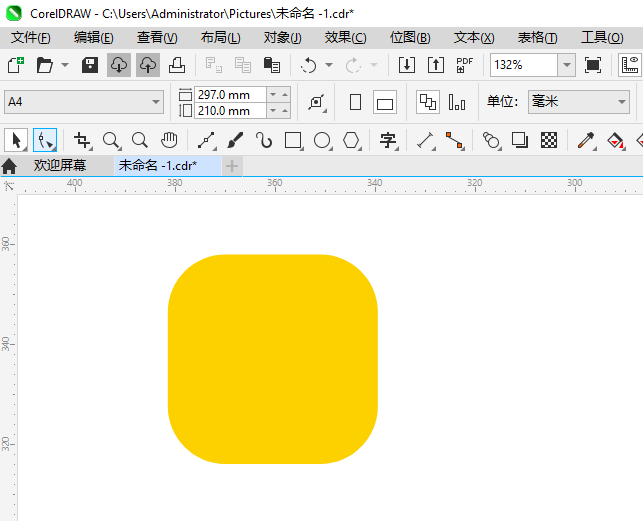Undo the last action

[309, 65]
